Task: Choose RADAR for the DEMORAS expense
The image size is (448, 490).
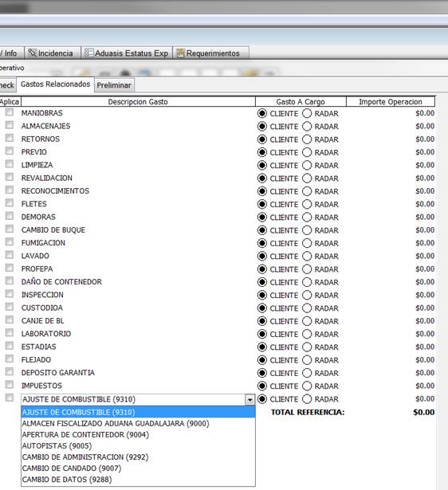Action: 307,218
